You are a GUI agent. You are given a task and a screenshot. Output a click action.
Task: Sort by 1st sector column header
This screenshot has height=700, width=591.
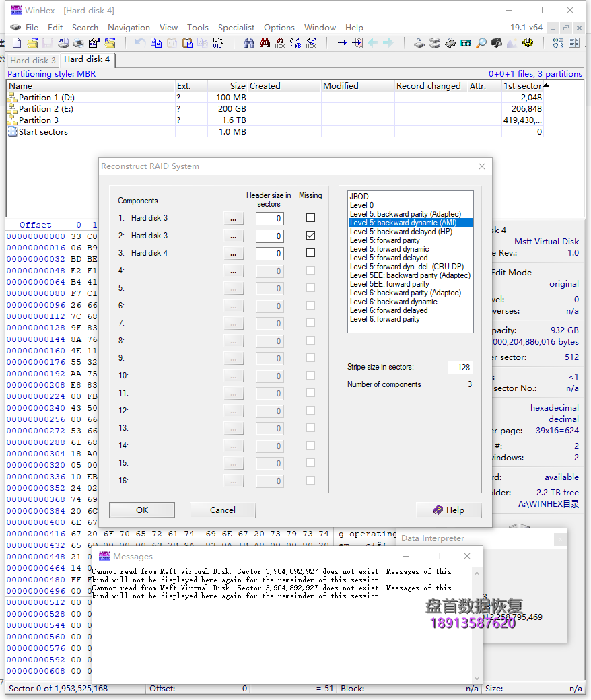tap(522, 85)
